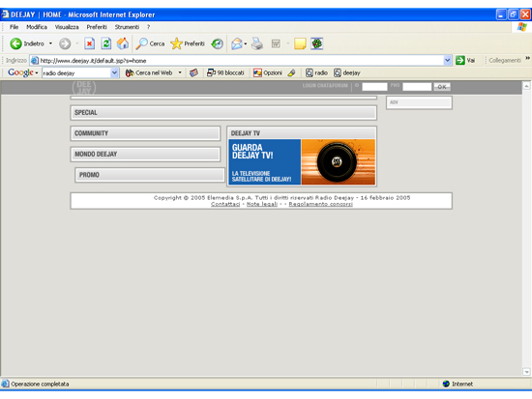Click the highlighter pen icon
The width and height of the screenshot is (532, 399).
(292, 72)
